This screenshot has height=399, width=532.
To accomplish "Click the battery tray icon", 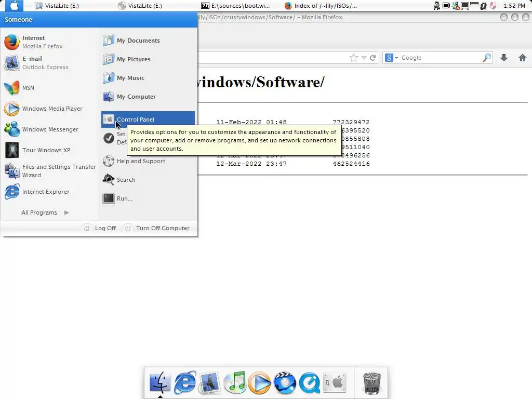I will 446,6.
